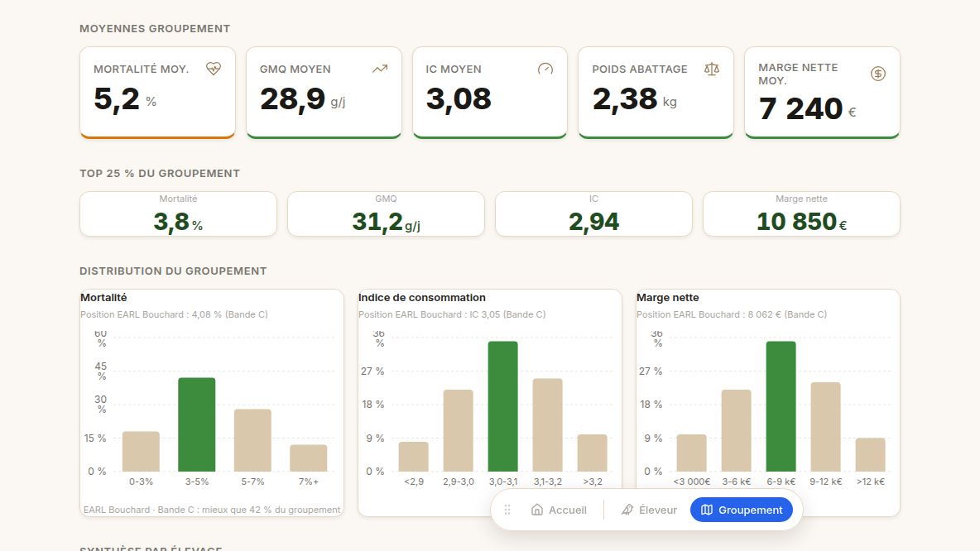
Task: Click the trending arrow icon on GMQ Moyen
Action: (x=380, y=69)
